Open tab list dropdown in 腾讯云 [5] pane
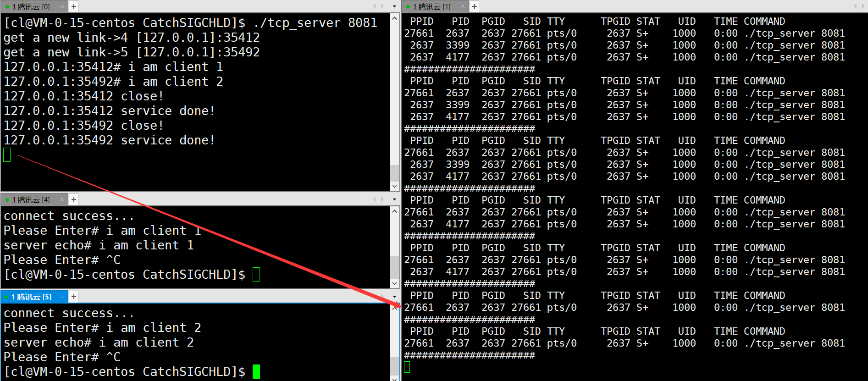The width and height of the screenshot is (868, 381). [394, 297]
